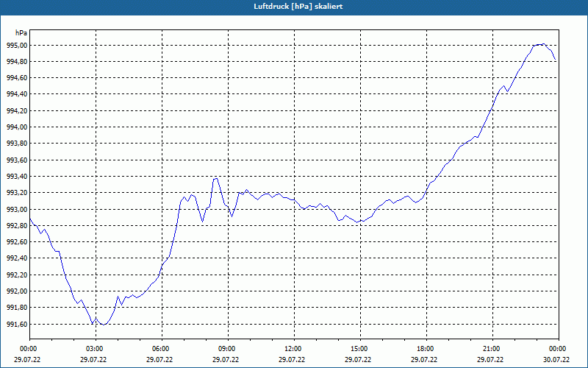Click the 995,00 y-axis value
This screenshot has width=588, height=368.
pyautogui.click(x=17, y=46)
